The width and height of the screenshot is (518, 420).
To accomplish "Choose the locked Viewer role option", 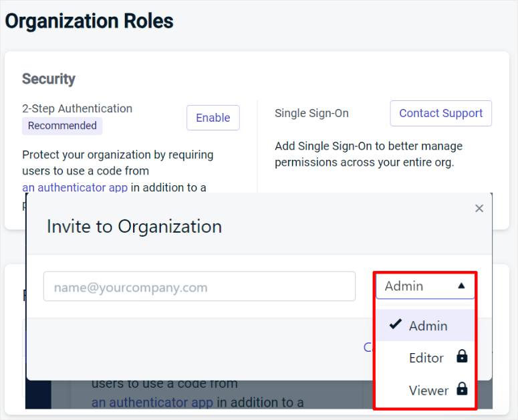I will pyautogui.click(x=425, y=390).
